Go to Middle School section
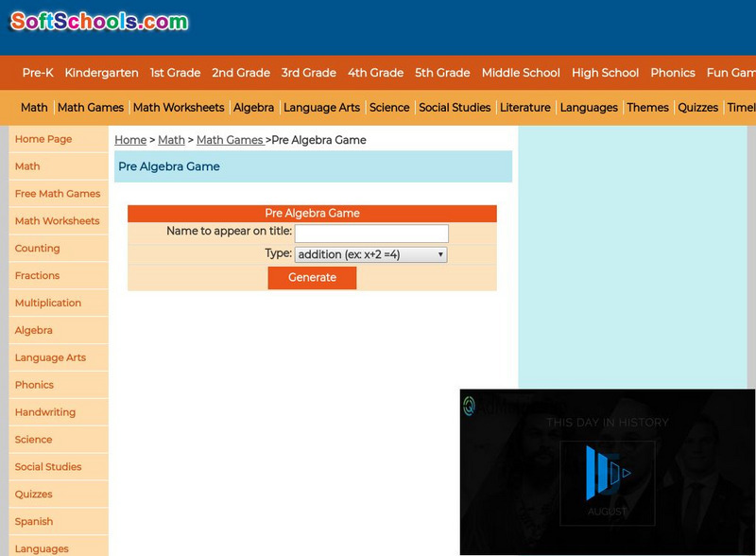 [x=521, y=73]
